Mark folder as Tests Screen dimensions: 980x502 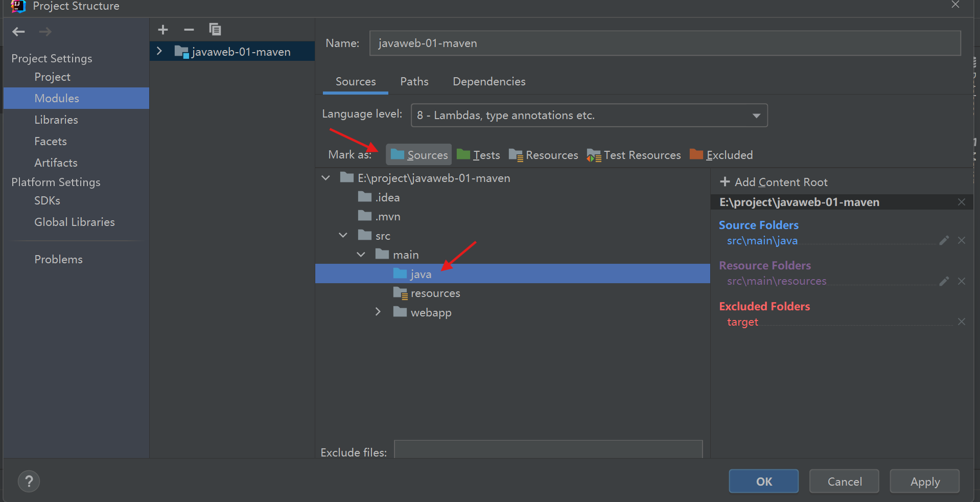(479, 155)
